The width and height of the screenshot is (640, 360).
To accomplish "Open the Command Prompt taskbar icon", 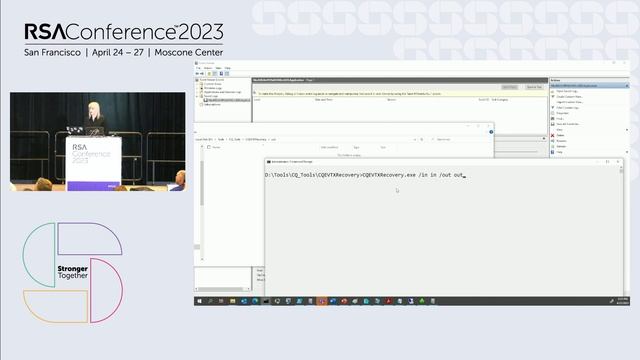I will pyautogui.click(x=266, y=301).
